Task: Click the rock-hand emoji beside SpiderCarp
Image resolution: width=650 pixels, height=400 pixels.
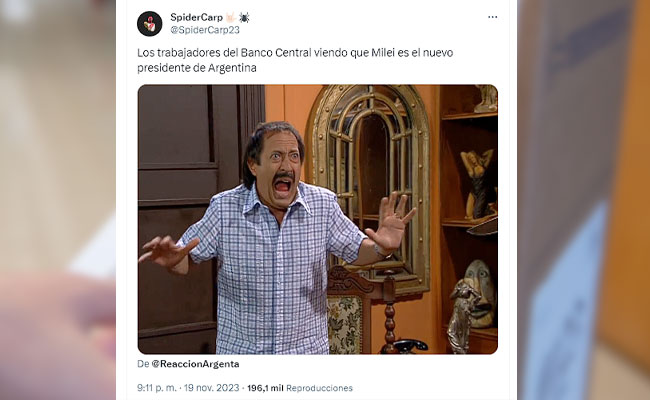Action: (x=231, y=17)
